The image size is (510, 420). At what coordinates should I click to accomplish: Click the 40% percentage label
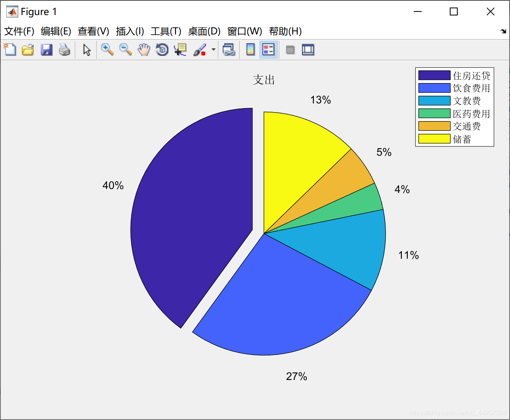click(x=113, y=185)
